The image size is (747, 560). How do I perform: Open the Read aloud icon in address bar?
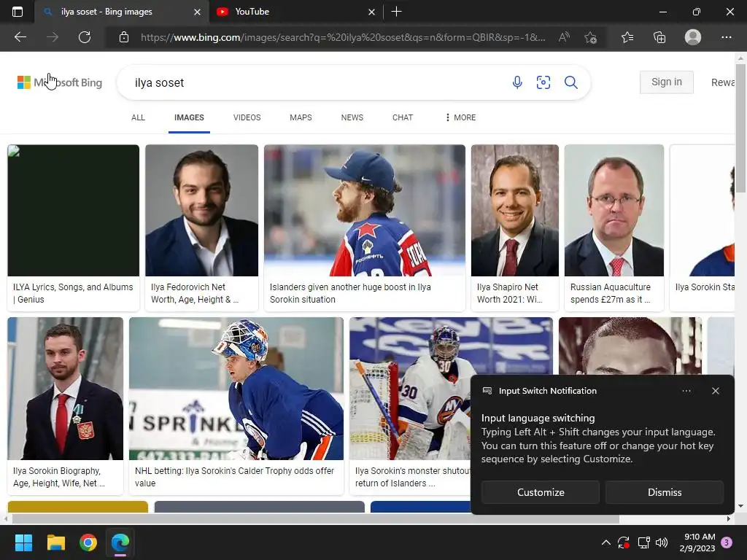(564, 37)
